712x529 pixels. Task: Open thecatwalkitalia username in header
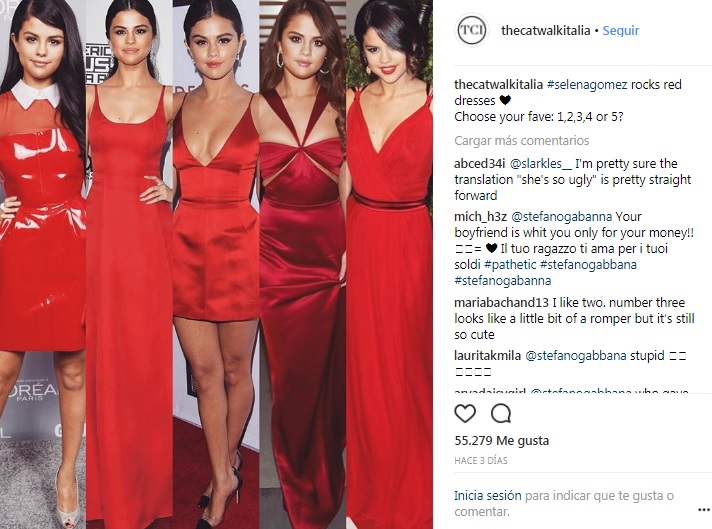tap(545, 30)
